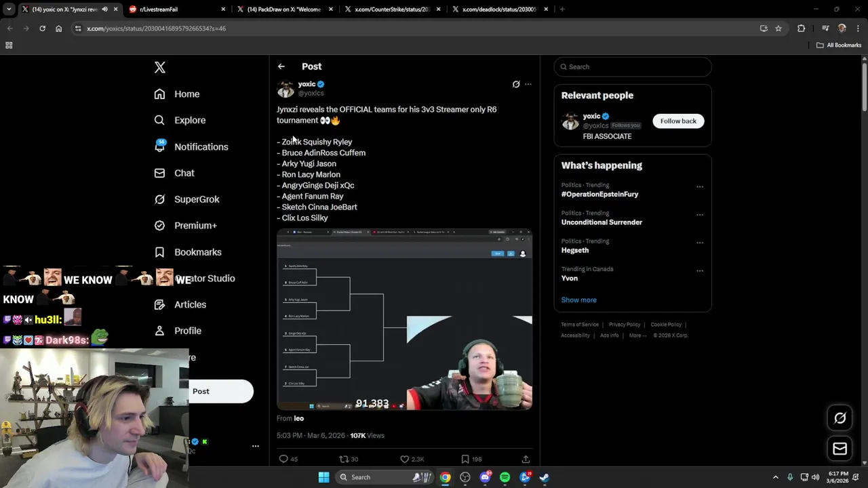Open account switcher three-dot menu
The image size is (868, 488).
click(256, 446)
